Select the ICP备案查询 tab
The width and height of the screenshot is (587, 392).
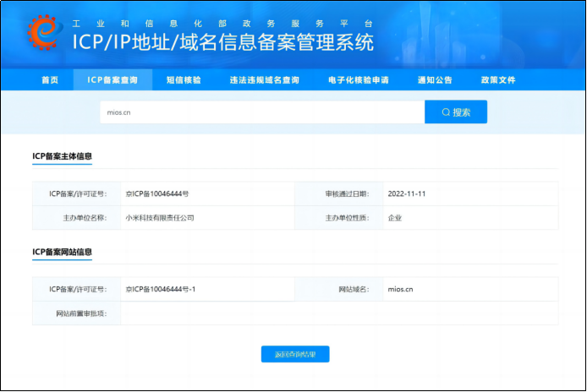click(111, 80)
